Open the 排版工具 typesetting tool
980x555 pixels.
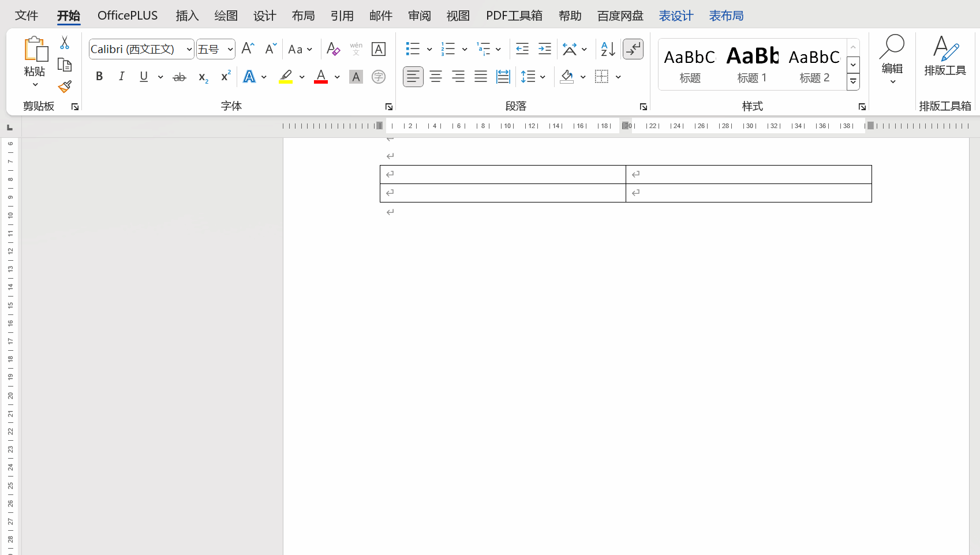944,57
